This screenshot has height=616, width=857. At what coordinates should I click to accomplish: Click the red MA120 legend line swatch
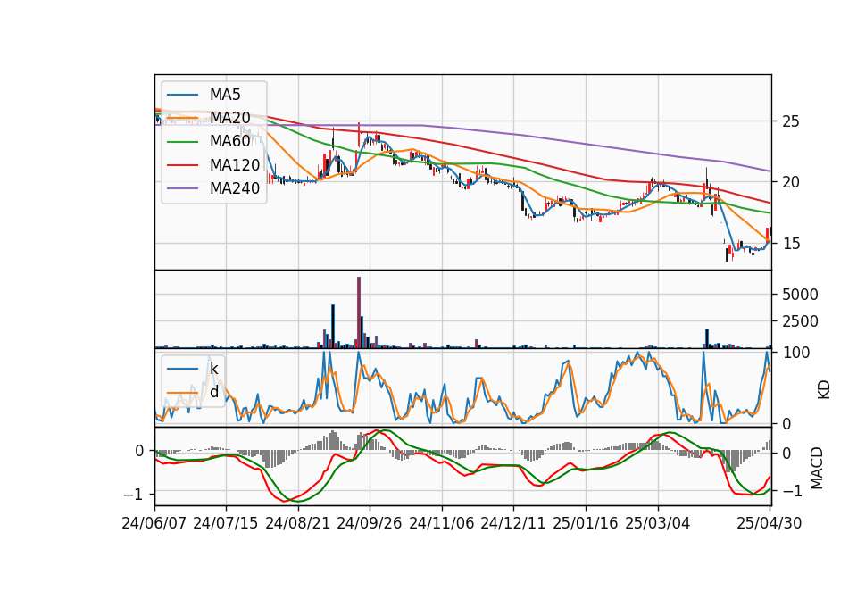[182, 165]
